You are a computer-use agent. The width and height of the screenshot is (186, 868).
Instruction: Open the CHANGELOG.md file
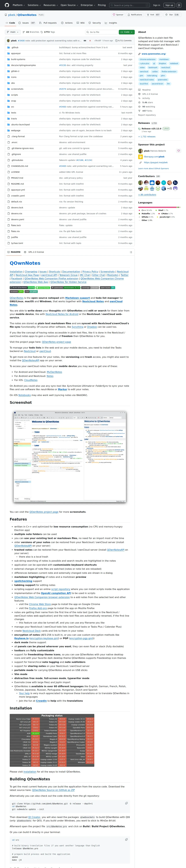[x=20, y=166]
